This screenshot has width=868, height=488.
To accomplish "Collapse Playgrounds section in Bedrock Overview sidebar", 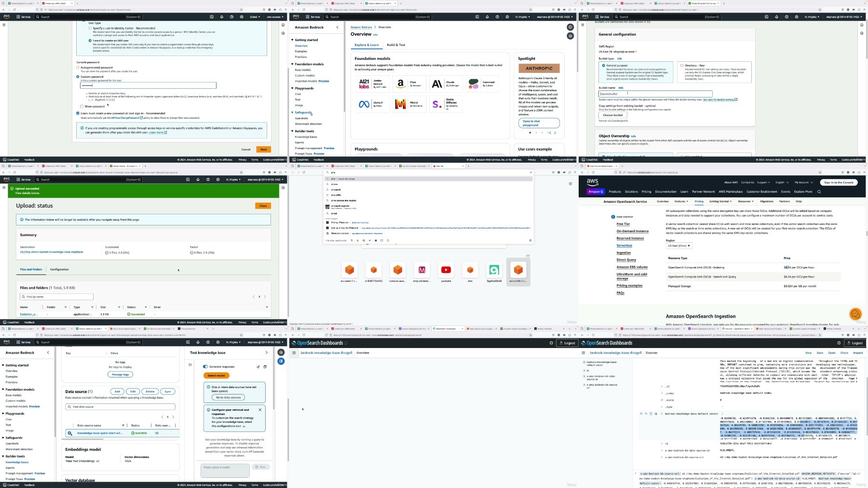I will [x=292, y=88].
